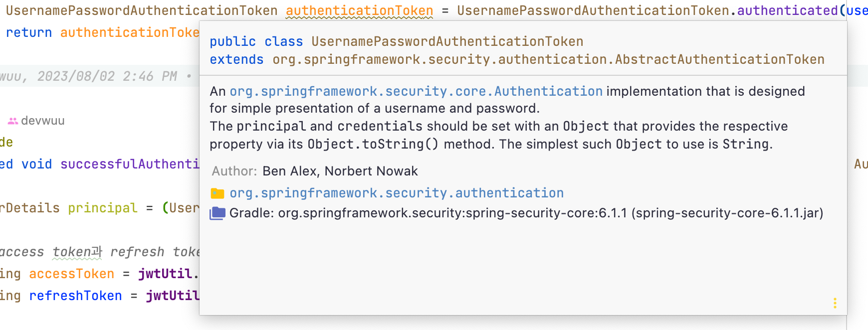The image size is (868, 330).
Task: Click the folder icon before the authentication package
Action: [x=217, y=193]
